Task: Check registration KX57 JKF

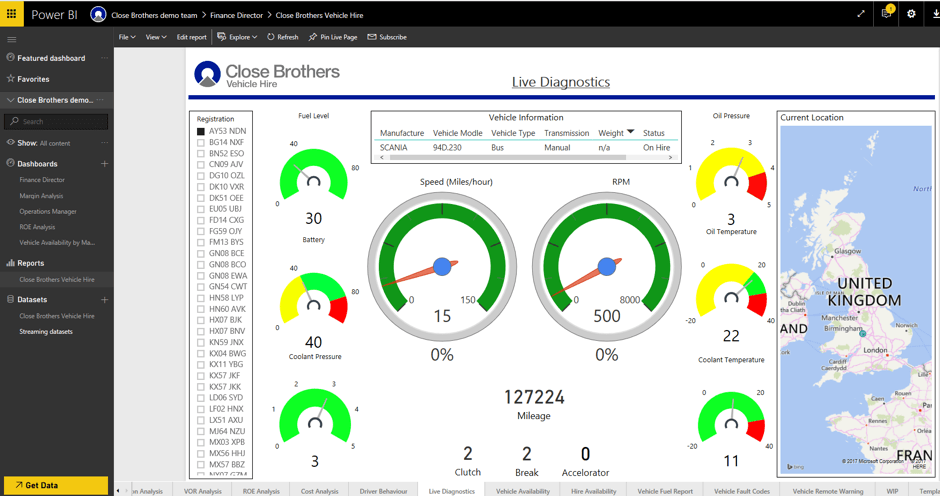Action: (x=201, y=375)
